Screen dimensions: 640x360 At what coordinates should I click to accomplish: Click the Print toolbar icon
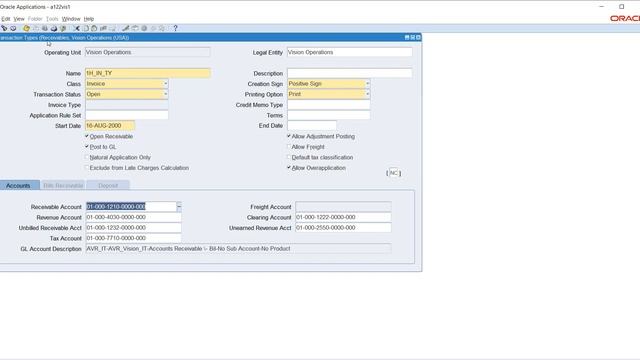(x=53, y=28)
